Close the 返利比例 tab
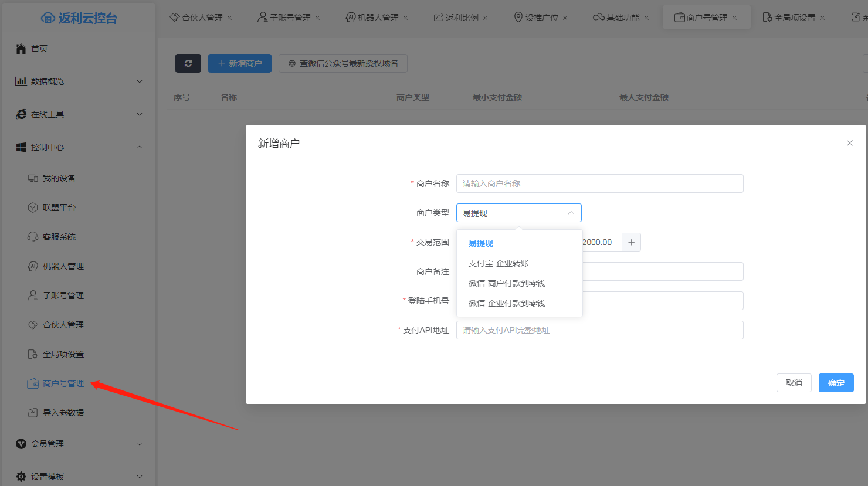868x486 pixels. tap(485, 18)
